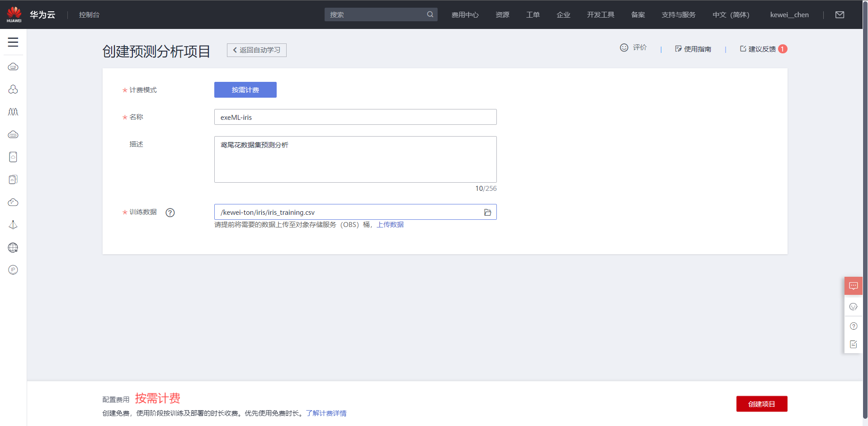Open the 中文 (简体) language dropdown
This screenshot has width=868, height=426.
point(731,15)
